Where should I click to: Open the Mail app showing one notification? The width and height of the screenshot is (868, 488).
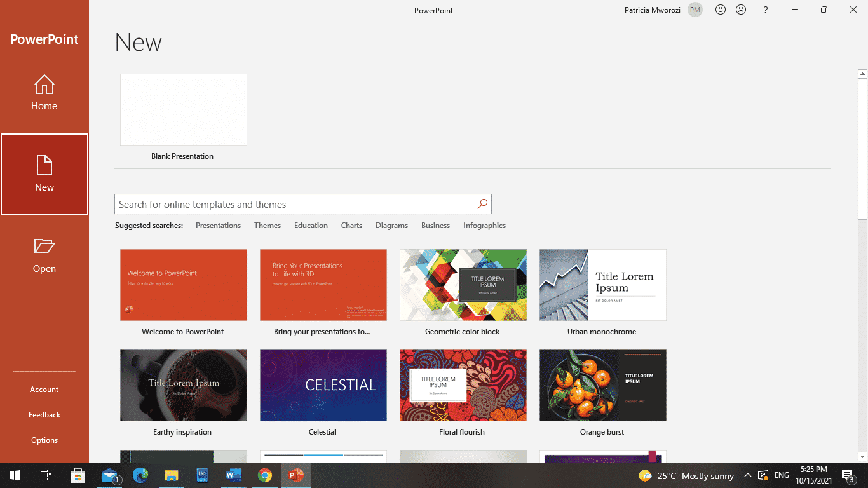109,475
